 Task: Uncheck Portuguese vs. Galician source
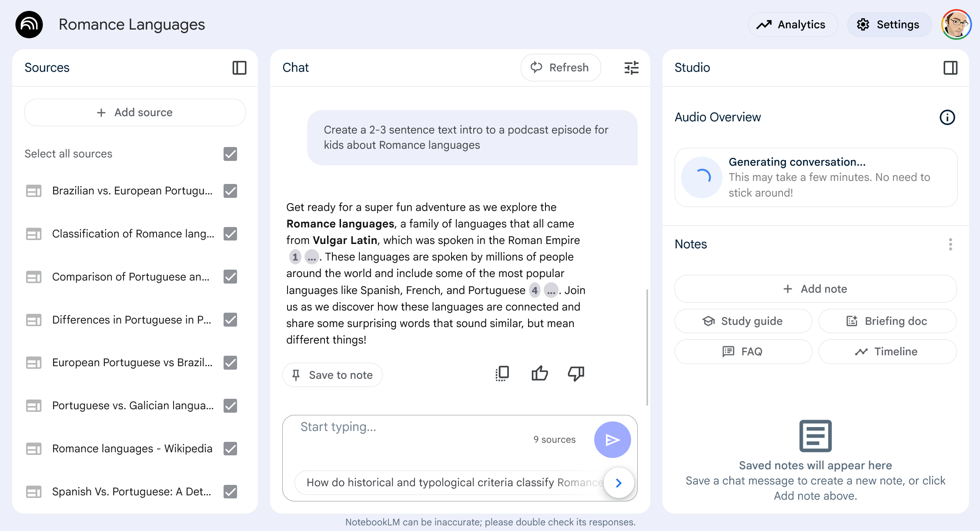click(x=230, y=406)
